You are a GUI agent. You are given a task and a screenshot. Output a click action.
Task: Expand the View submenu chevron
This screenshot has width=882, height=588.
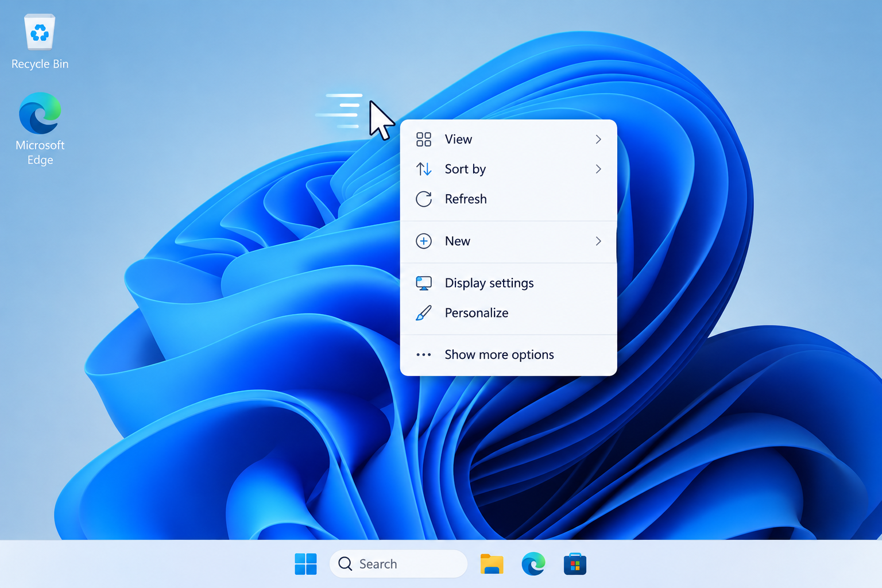598,140
